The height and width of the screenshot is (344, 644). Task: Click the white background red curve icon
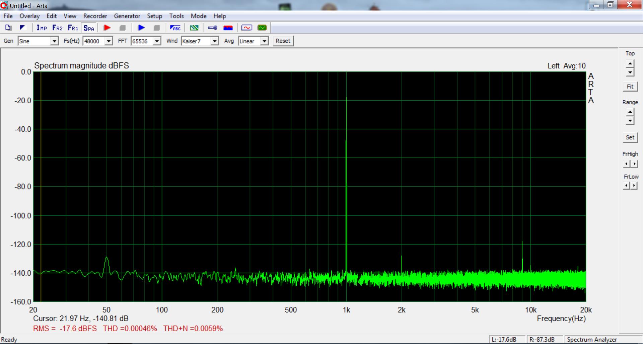pos(246,28)
